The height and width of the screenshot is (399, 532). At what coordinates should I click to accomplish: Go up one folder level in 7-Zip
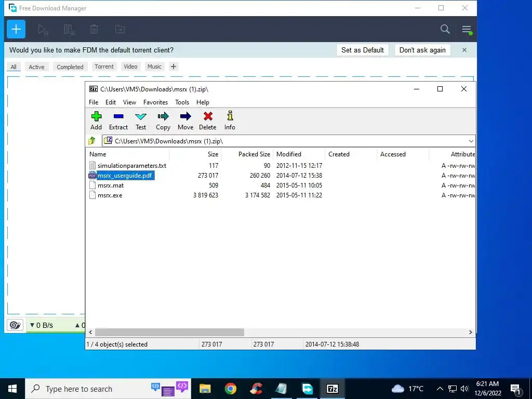coord(92,141)
